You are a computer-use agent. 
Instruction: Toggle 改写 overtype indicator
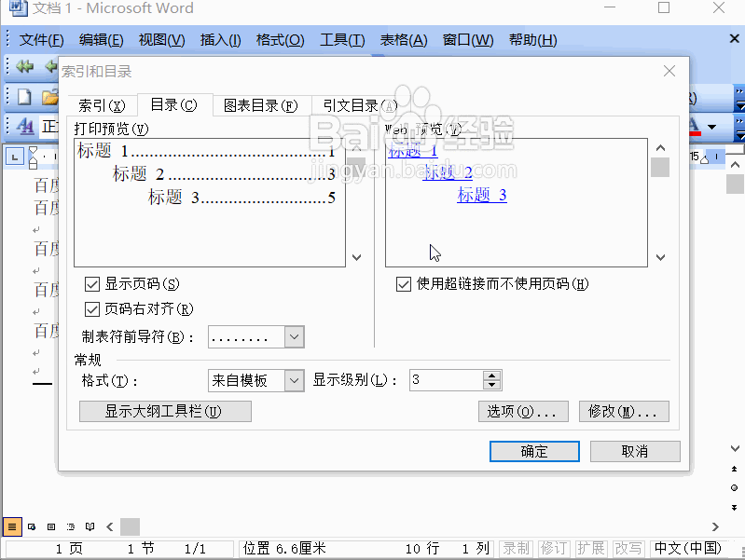coord(628,549)
